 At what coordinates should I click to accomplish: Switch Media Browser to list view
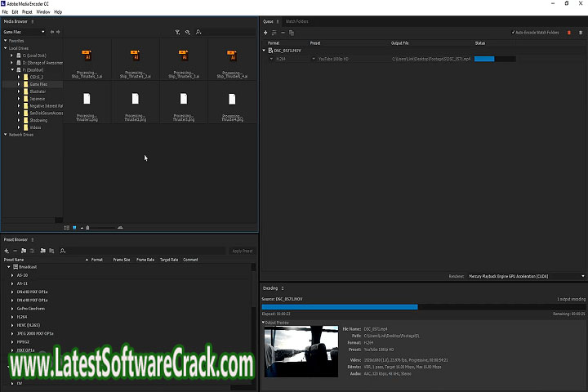pos(65,227)
